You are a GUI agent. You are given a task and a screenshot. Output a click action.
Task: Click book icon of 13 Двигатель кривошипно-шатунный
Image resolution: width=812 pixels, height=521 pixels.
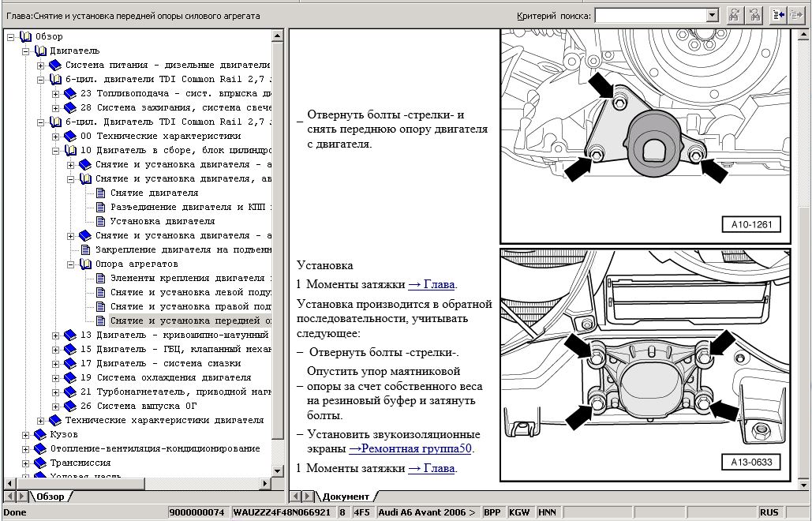point(70,335)
